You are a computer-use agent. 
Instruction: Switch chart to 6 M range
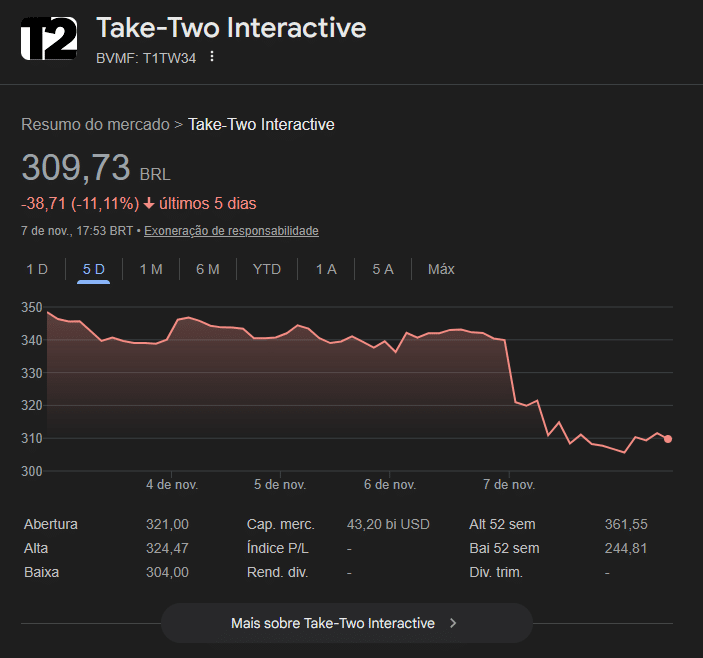pos(208,269)
